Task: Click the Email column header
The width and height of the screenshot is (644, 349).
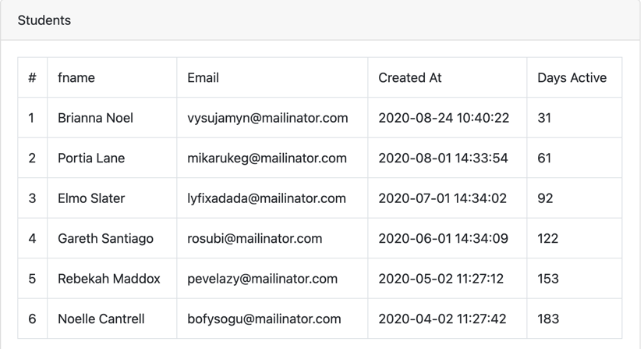Action: tap(272, 78)
